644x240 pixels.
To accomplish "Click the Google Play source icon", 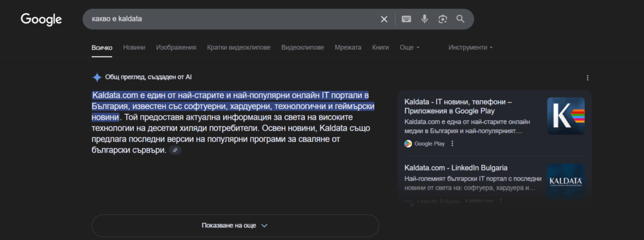I will point(408,144).
